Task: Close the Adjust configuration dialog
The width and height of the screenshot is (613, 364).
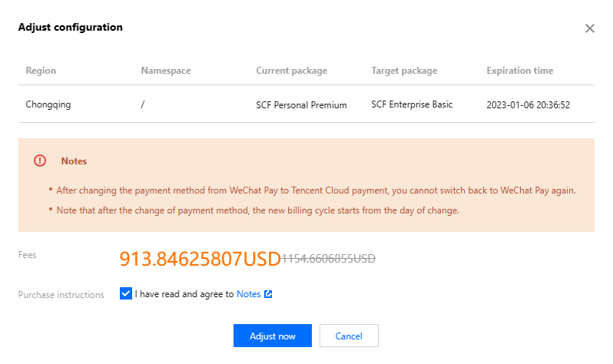Action: click(590, 28)
